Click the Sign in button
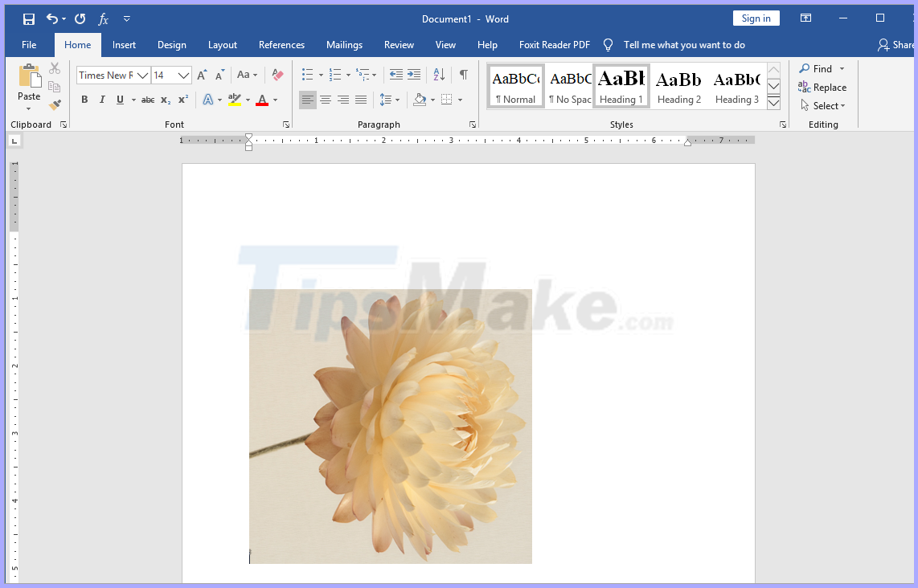The height and width of the screenshot is (588, 918). click(x=756, y=18)
